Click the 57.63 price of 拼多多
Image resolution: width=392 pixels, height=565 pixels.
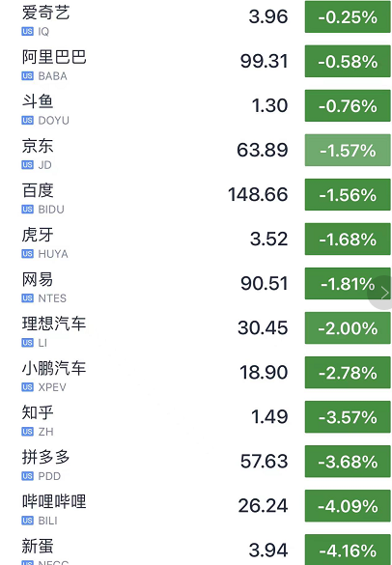[265, 462]
